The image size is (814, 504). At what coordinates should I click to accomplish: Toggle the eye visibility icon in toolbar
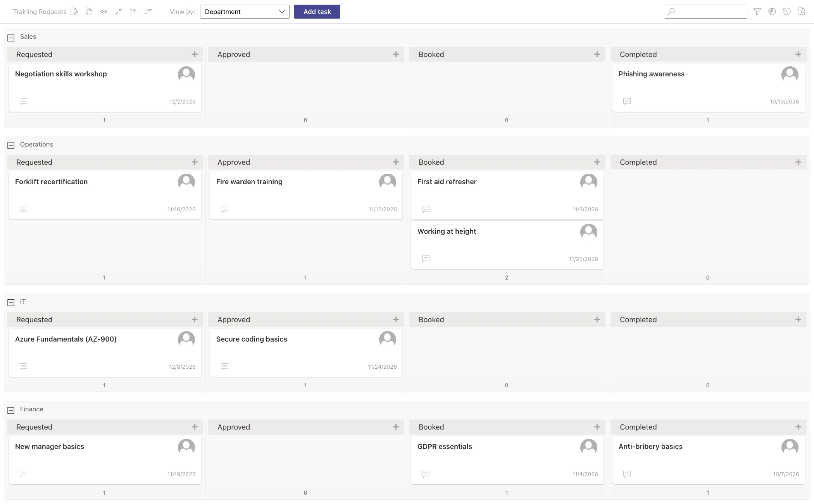[x=104, y=12]
